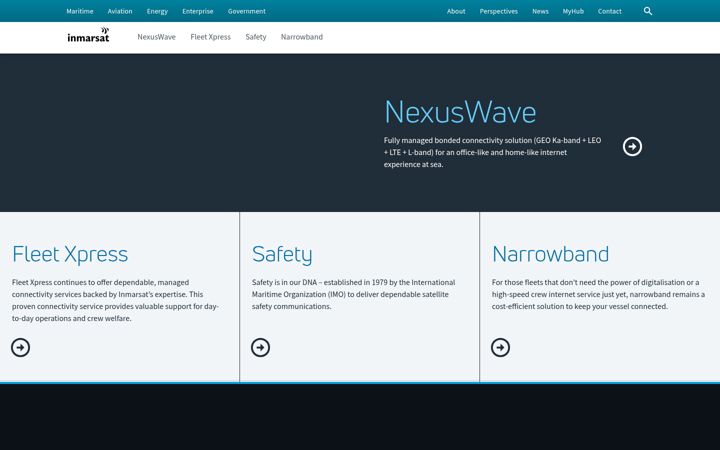Select Enterprise in top navigation
Viewport: 720px width, 450px height.
tap(198, 11)
